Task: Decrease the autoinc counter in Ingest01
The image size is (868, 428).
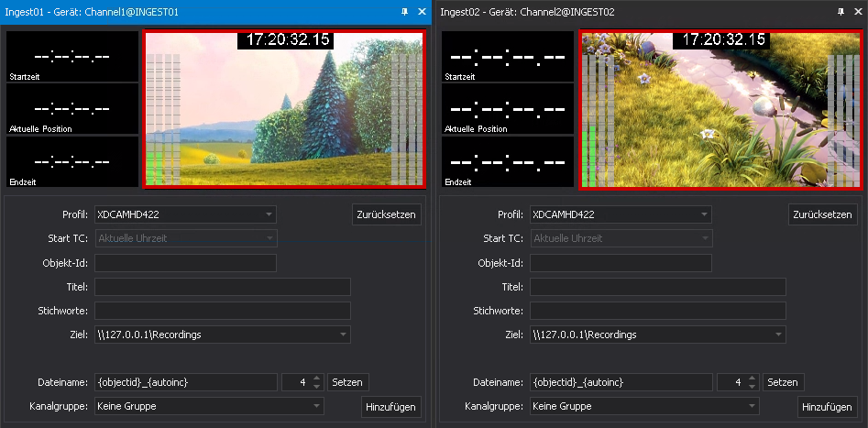Action: 316,386
